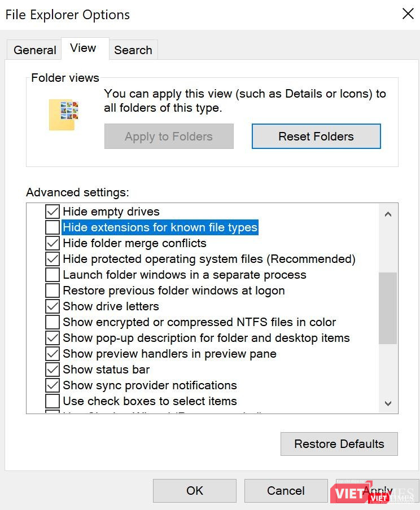Image resolution: width=420 pixels, height=510 pixels.
Task: Open the Search tab
Action: [133, 50]
